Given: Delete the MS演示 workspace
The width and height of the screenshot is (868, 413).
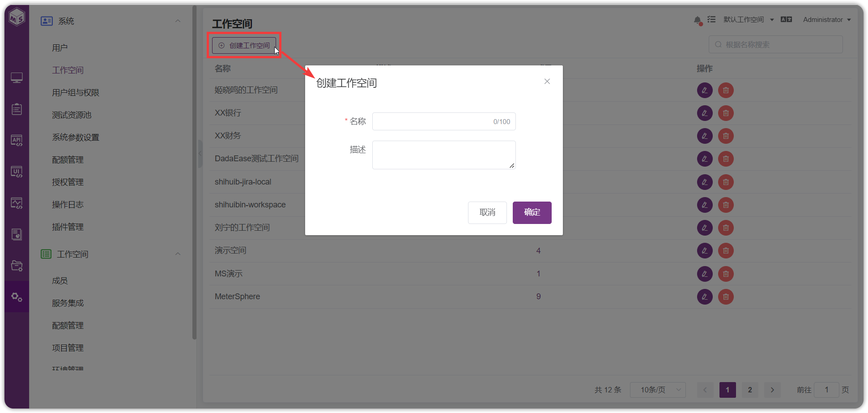Looking at the screenshot, I should [x=726, y=274].
